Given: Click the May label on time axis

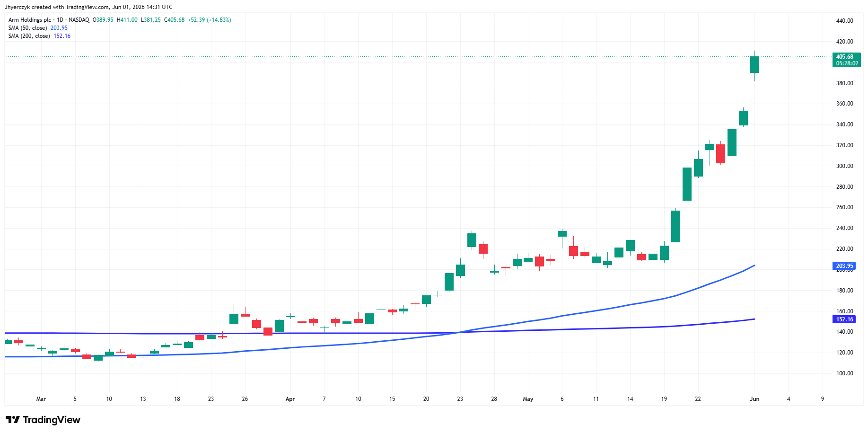Looking at the screenshot, I should tap(528, 399).
